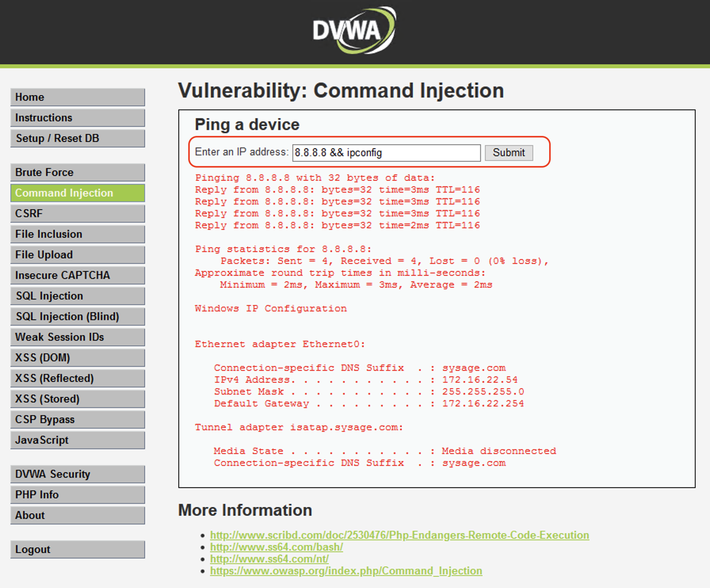This screenshot has height=588, width=710.
Task: Click the reply line with time=2ms
Action: click(x=337, y=225)
